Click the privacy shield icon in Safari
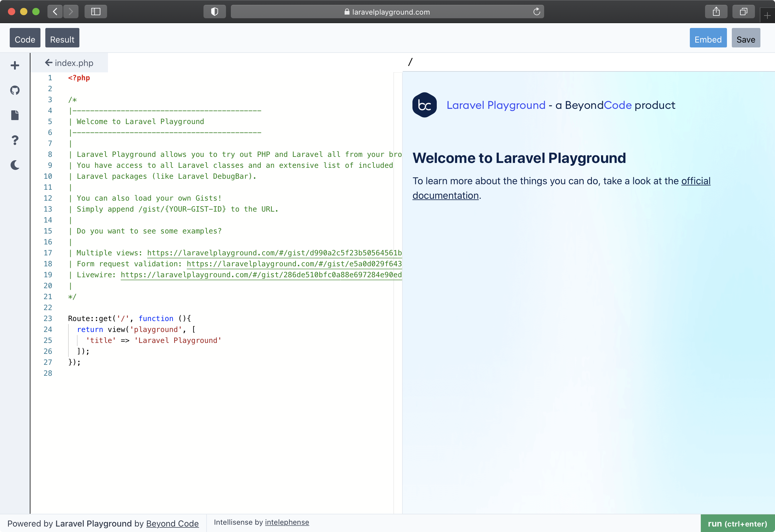 click(x=214, y=12)
